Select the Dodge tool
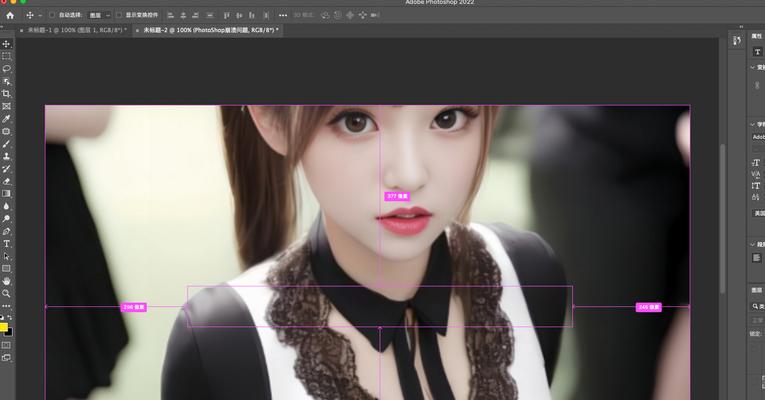 (6, 219)
